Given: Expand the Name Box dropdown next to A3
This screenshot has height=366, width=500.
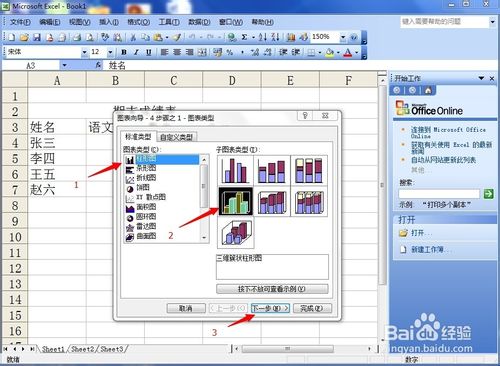Looking at the screenshot, I should [64, 65].
